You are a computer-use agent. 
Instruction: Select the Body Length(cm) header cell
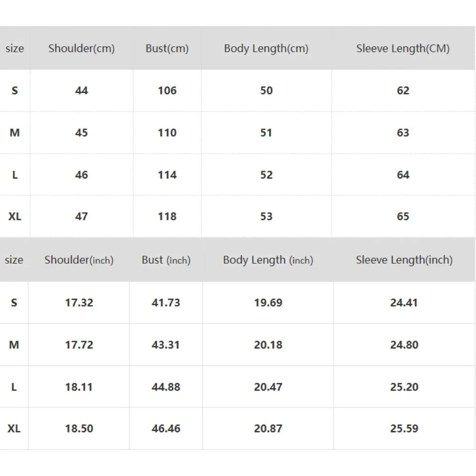pos(266,49)
